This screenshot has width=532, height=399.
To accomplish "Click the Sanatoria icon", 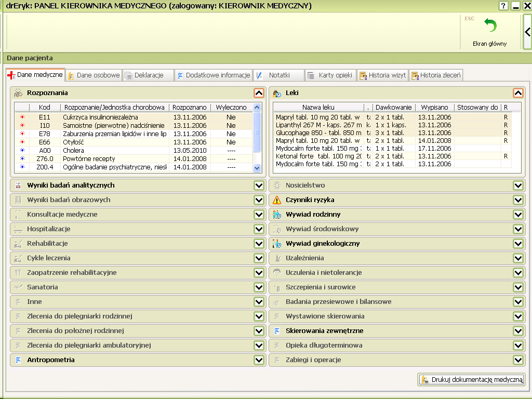I will (18, 287).
